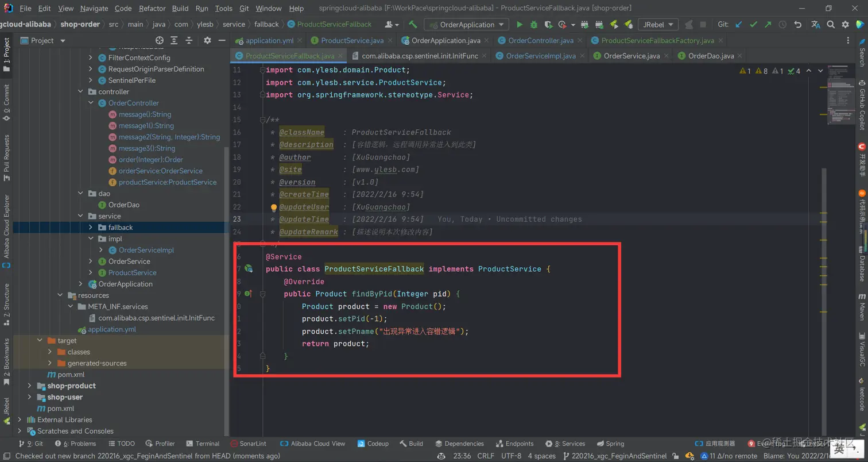Click the intention lightbulb on line 22
Screen dimensions: 868x462
pyautogui.click(x=274, y=207)
